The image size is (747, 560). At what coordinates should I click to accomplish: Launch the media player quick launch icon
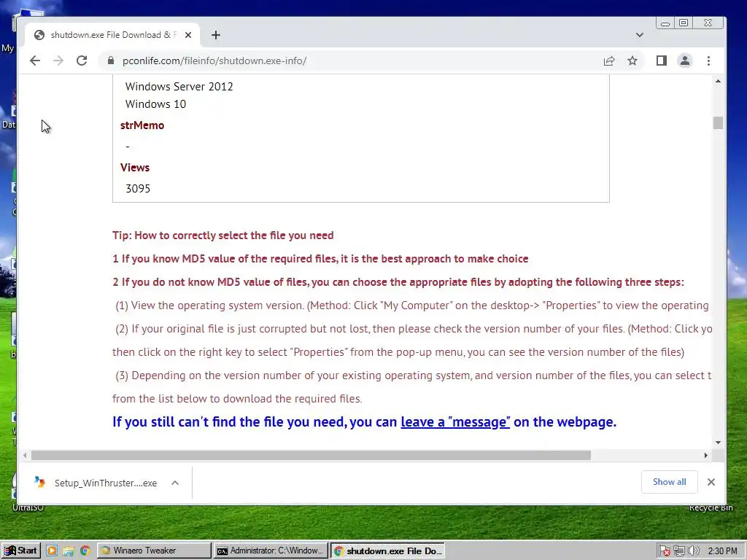point(52,551)
